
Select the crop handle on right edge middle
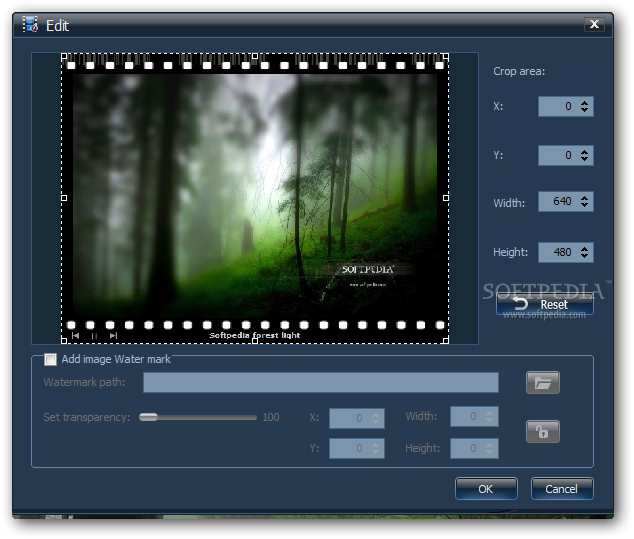[446, 198]
